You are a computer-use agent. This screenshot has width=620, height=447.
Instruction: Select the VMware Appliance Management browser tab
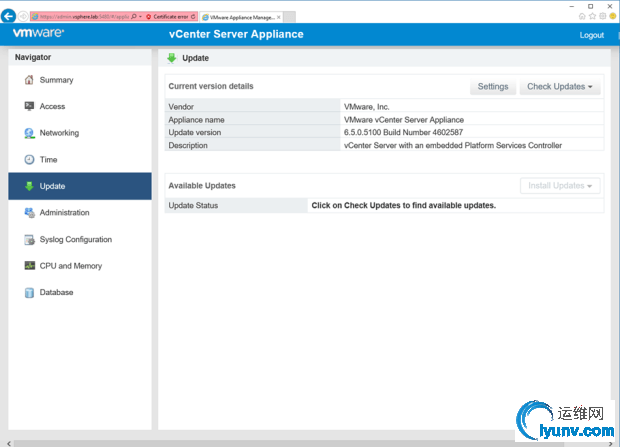coord(242,17)
